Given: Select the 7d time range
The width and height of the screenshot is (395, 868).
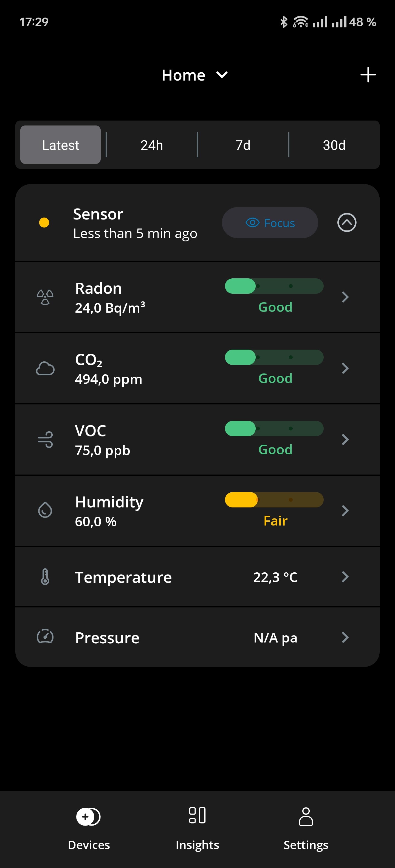Looking at the screenshot, I should [x=243, y=145].
